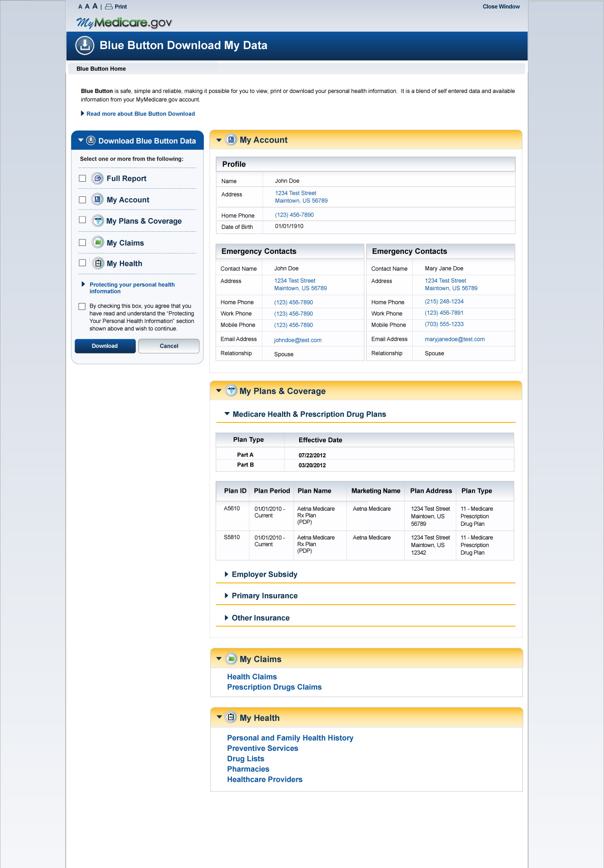
Task: Select the largest text size A
Action: tap(95, 6)
